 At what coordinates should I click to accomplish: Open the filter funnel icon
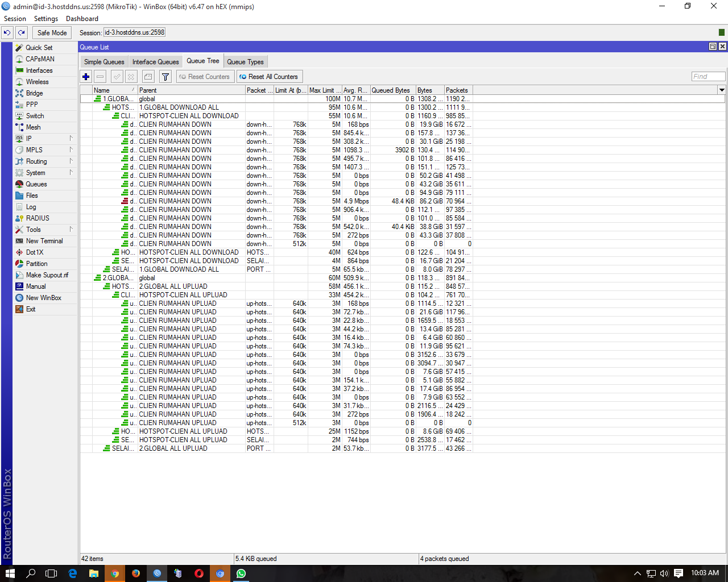tap(166, 77)
